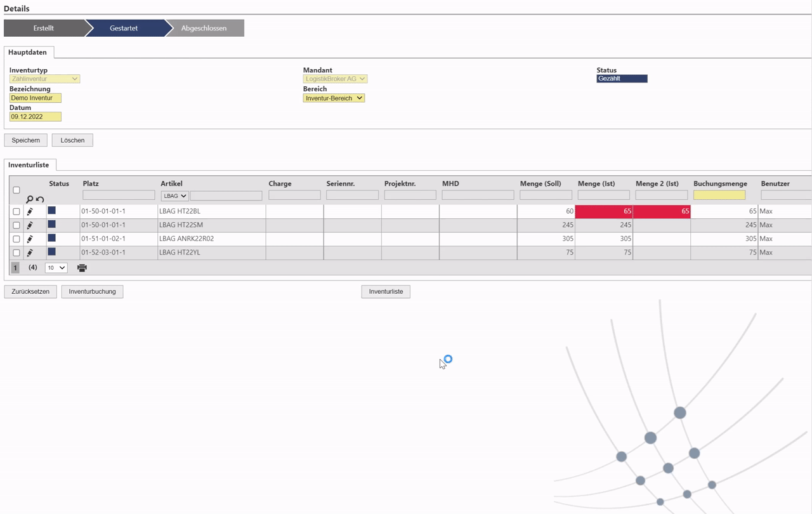Image resolution: width=812 pixels, height=514 pixels.
Task: Click the Bezeichnung field Demo Inventur
Action: tap(36, 98)
